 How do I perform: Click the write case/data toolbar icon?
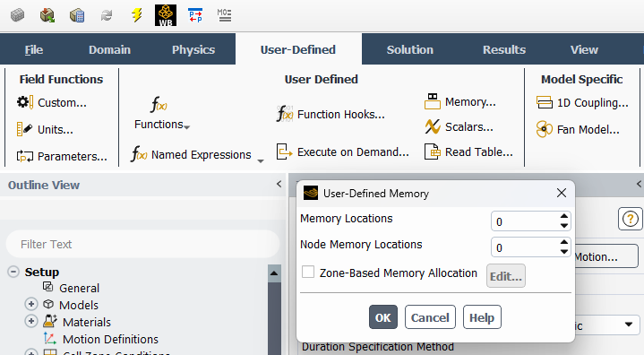coord(77,15)
